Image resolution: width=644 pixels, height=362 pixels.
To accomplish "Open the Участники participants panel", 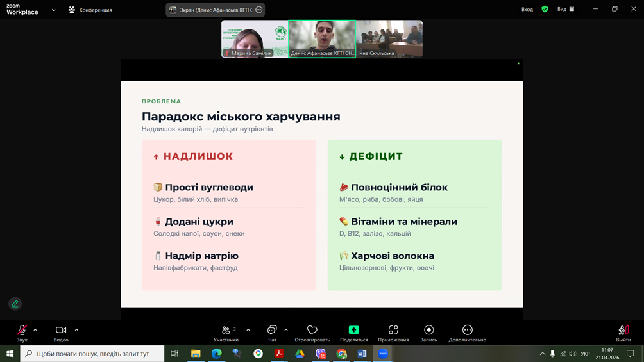I will point(226,331).
